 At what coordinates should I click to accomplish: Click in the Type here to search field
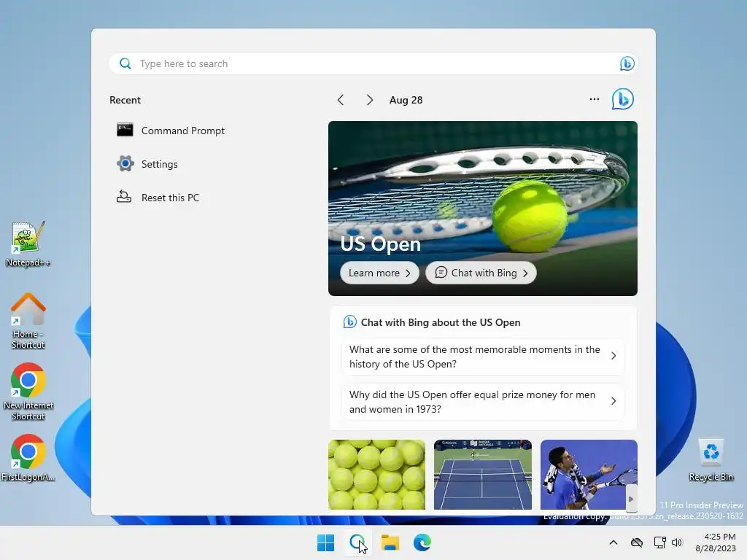(373, 63)
